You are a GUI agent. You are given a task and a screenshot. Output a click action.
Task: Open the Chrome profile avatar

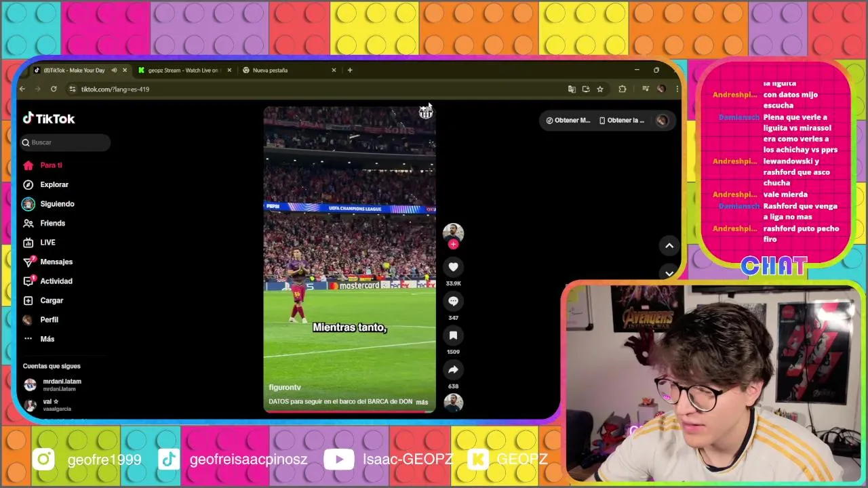coord(661,89)
